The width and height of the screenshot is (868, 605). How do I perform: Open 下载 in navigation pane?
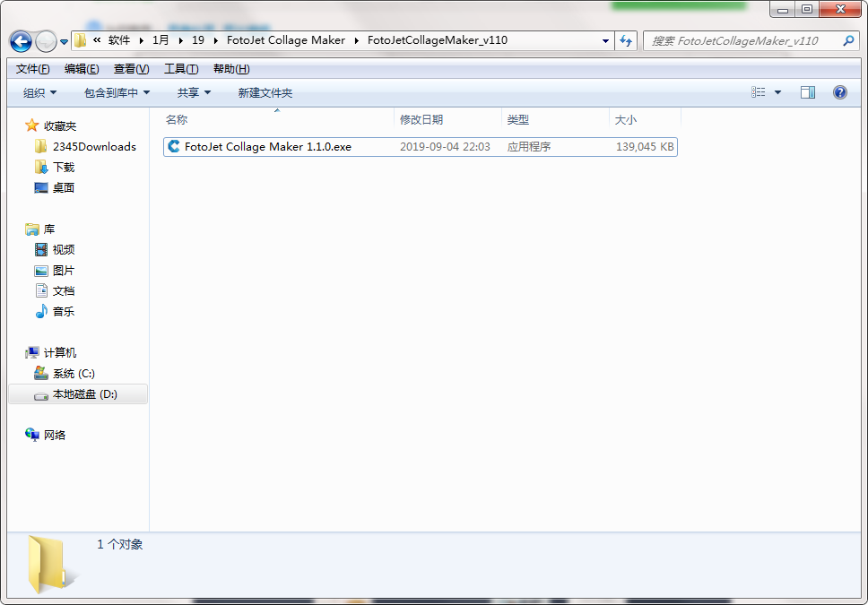(x=63, y=168)
